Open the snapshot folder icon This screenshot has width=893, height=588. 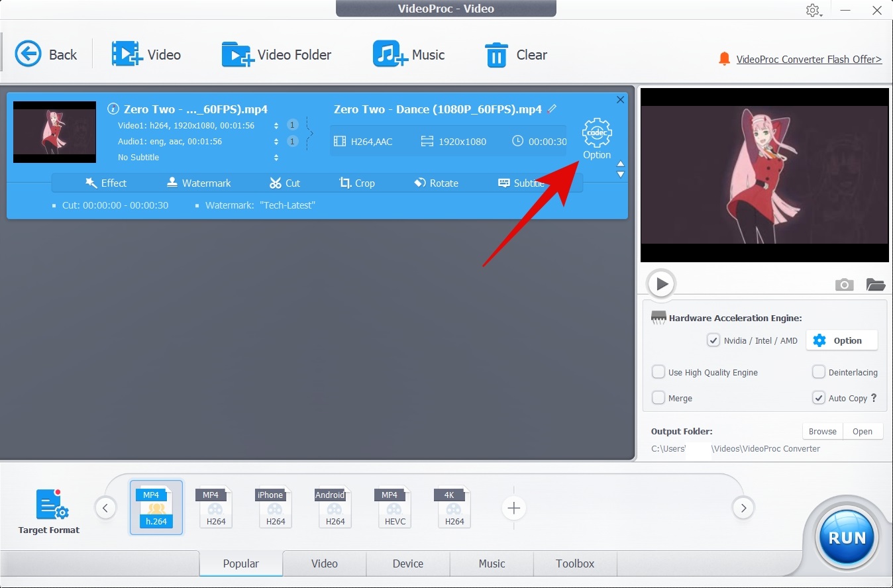[875, 285]
